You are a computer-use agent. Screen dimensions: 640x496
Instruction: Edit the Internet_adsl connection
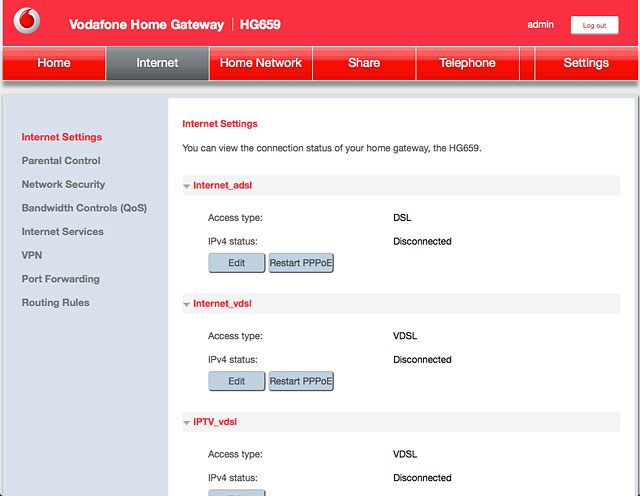click(x=237, y=263)
